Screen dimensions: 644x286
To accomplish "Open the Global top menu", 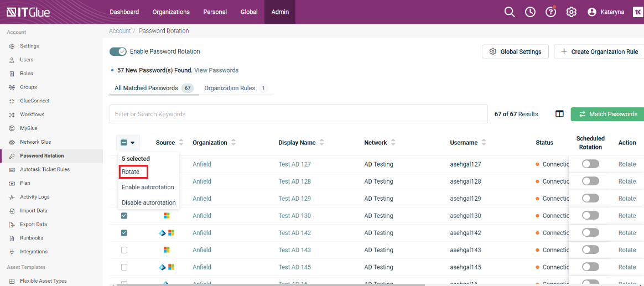I will click(x=249, y=12).
